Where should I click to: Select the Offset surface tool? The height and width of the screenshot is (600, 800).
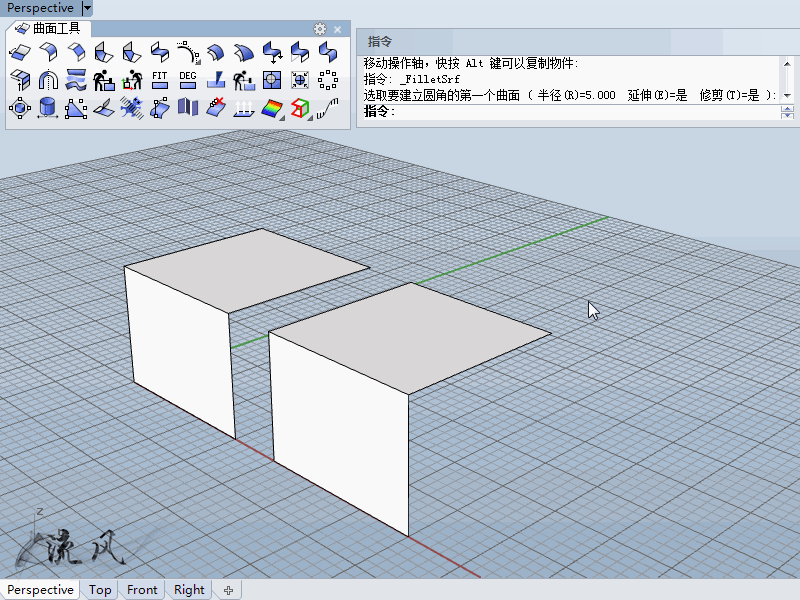[216, 52]
